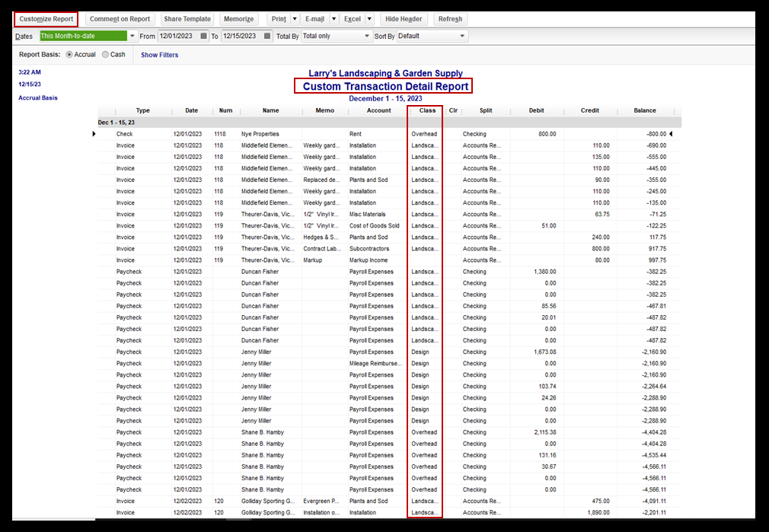Click Hide Header button
Screen dimensions: 769x532
[404, 19]
